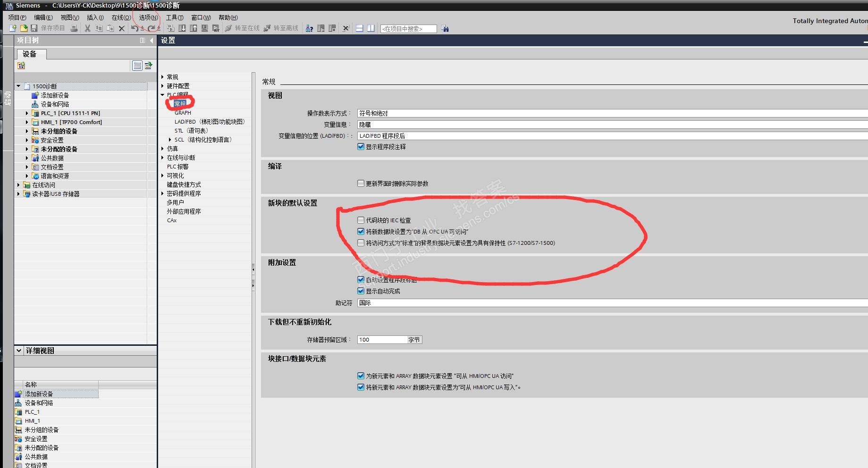Image resolution: width=868 pixels, height=468 pixels.
Task: Enable the S7-1200/S7-1500 保持性 checkbox
Action: 361,243
